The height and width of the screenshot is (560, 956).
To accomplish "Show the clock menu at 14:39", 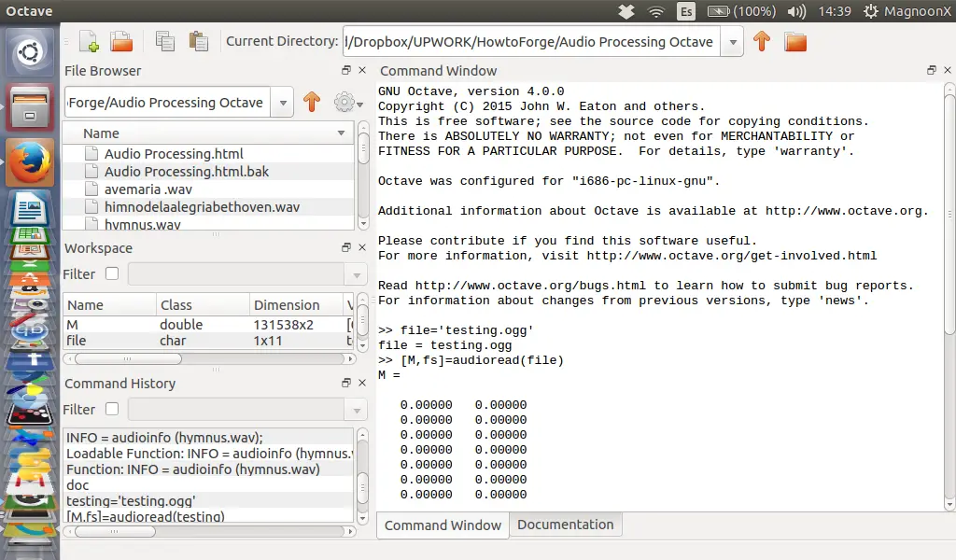I will [x=834, y=11].
